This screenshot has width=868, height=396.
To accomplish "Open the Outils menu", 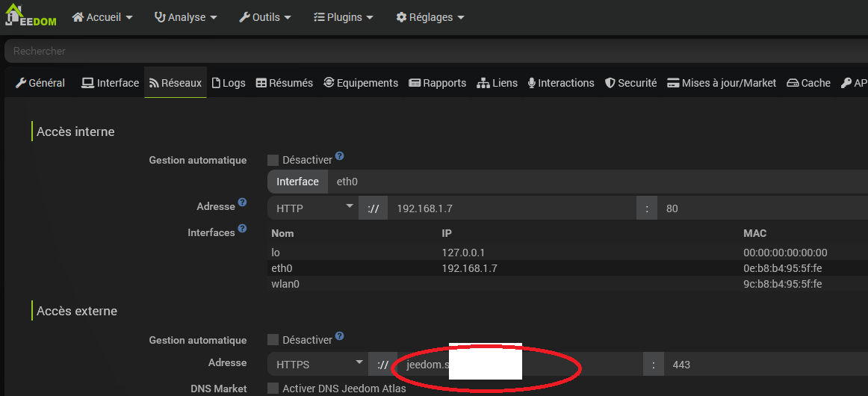I will click(x=265, y=17).
